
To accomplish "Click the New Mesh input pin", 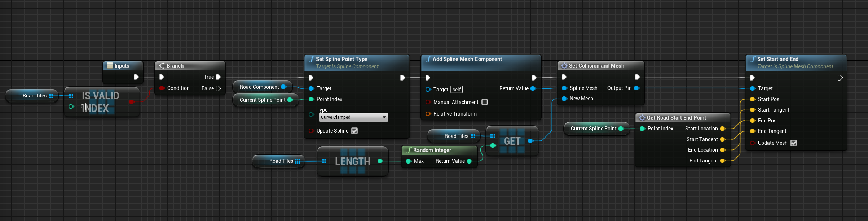I will coord(564,99).
